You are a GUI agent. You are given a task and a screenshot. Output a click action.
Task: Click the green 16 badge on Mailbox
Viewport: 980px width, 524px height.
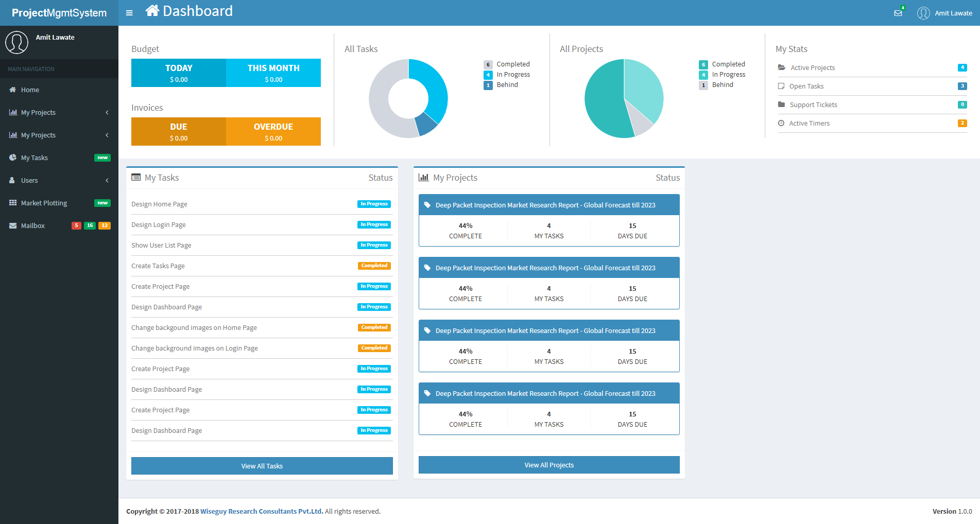coord(90,225)
